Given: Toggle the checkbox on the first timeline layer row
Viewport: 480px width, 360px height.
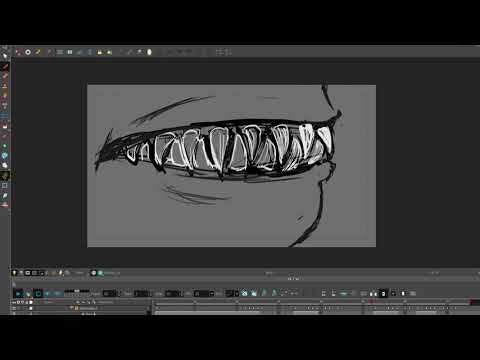Looking at the screenshot, I should (x=31, y=308).
